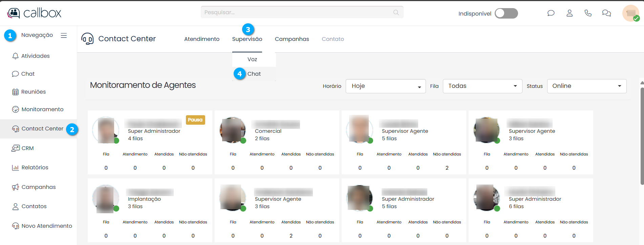The image size is (644, 245).
Task: Click the chat bubble icon in header
Action: click(551, 13)
